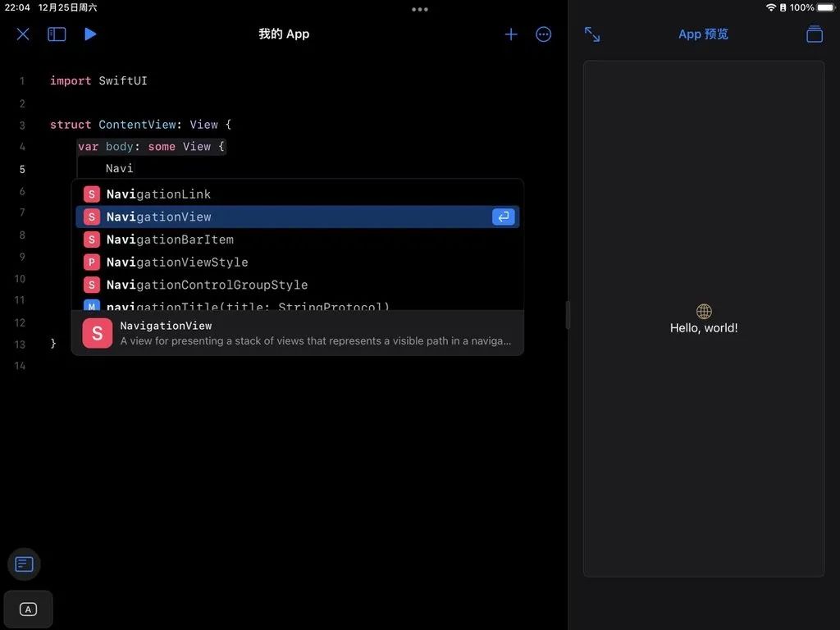Viewport: 840px width, 630px height.
Task: Click the plus icon to add content
Action: [x=511, y=34]
